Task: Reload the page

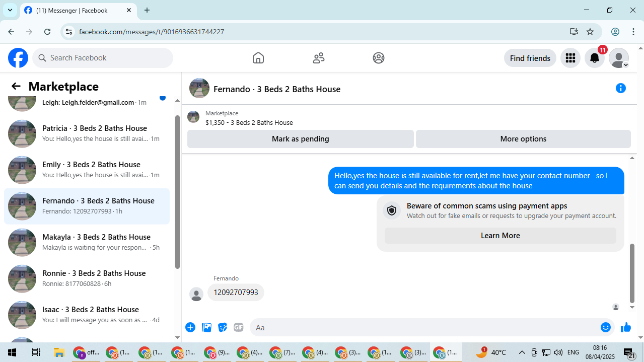Action: click(x=47, y=32)
